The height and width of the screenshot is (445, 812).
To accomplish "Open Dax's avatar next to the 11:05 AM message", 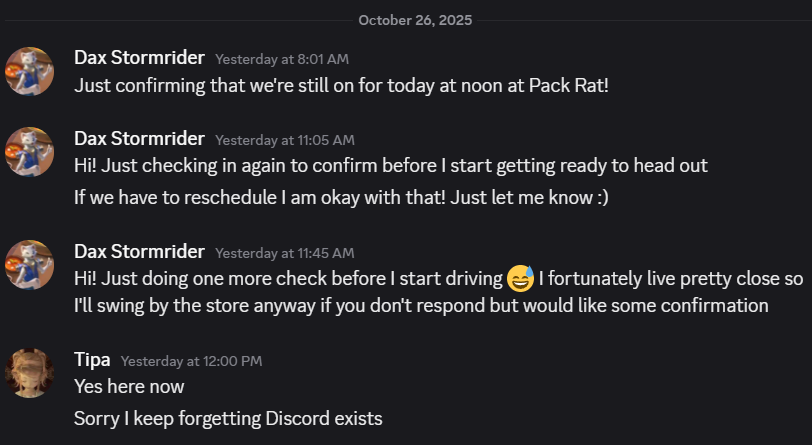I will pos(29,151).
